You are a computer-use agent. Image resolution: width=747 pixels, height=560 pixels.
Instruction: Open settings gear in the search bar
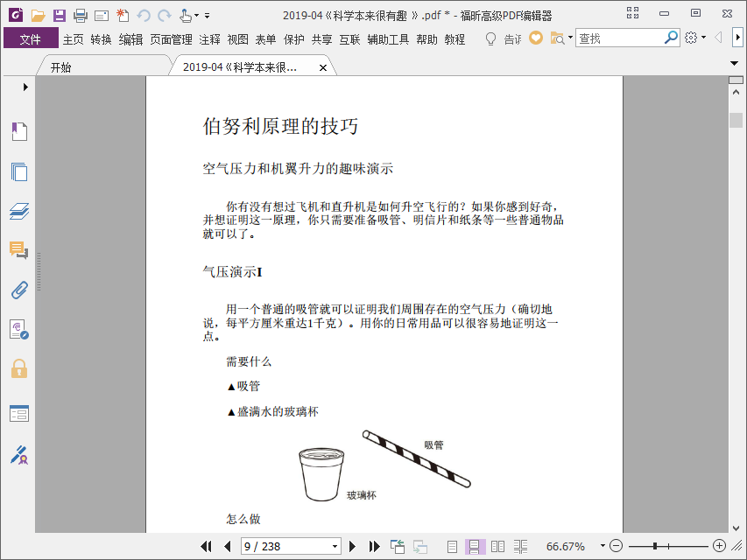point(691,38)
